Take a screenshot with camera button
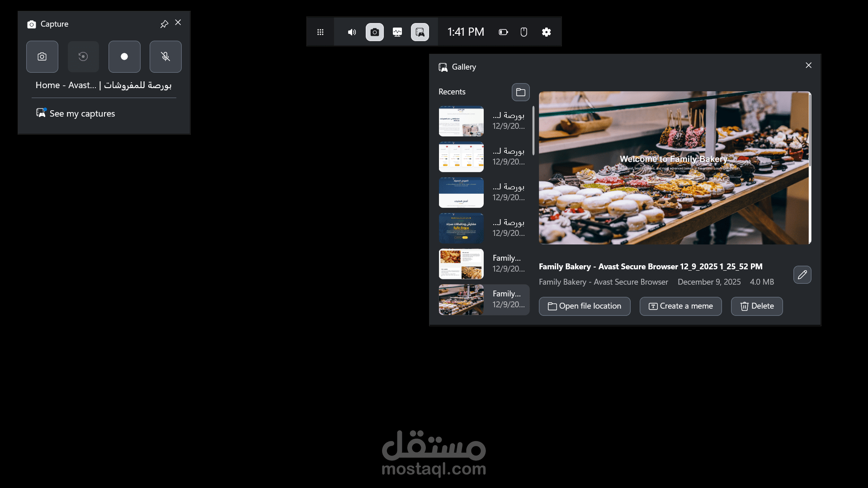The height and width of the screenshot is (488, 868). click(x=42, y=57)
